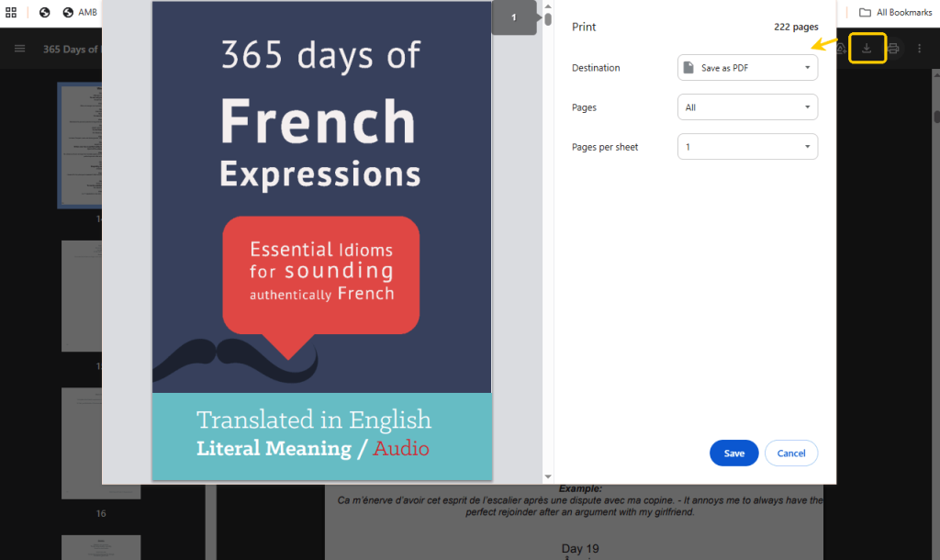Click the French Expressions cover page preview
940x560 pixels.
pos(322,241)
